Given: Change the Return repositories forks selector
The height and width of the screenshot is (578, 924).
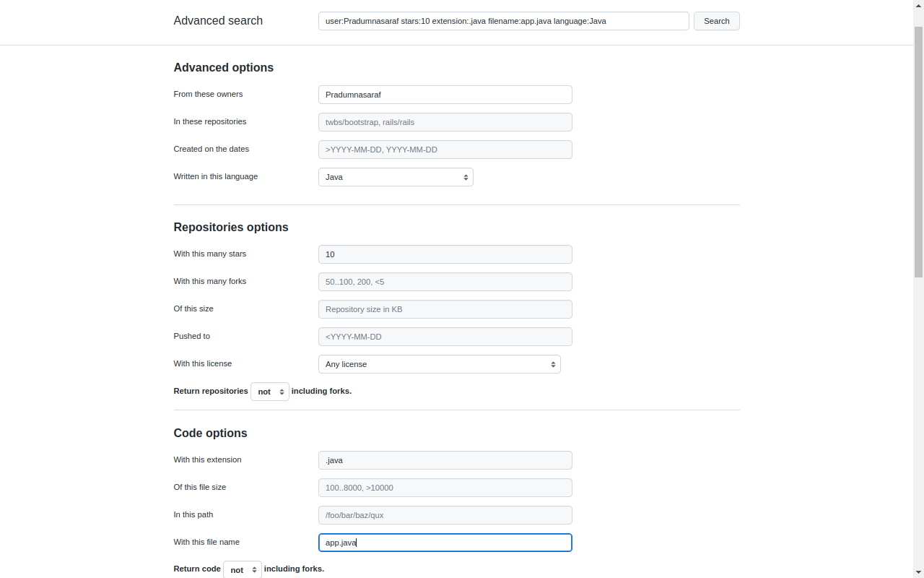Looking at the screenshot, I should coord(270,391).
